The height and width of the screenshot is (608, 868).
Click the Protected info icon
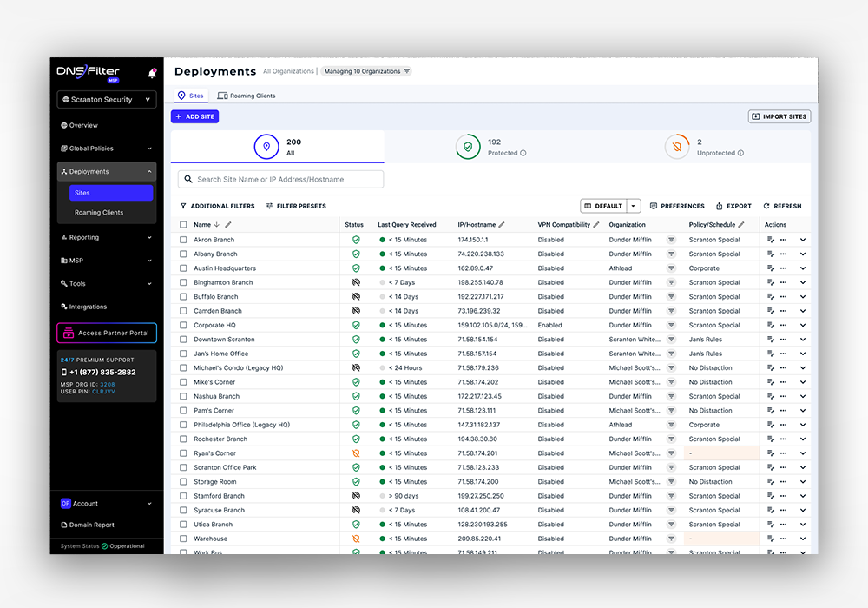coord(523,154)
